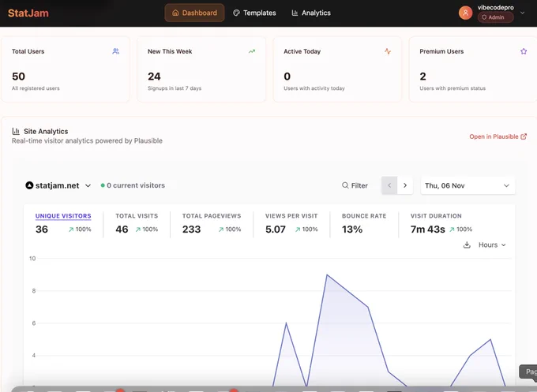
Task: Click the orange user avatar
Action: 465,13
